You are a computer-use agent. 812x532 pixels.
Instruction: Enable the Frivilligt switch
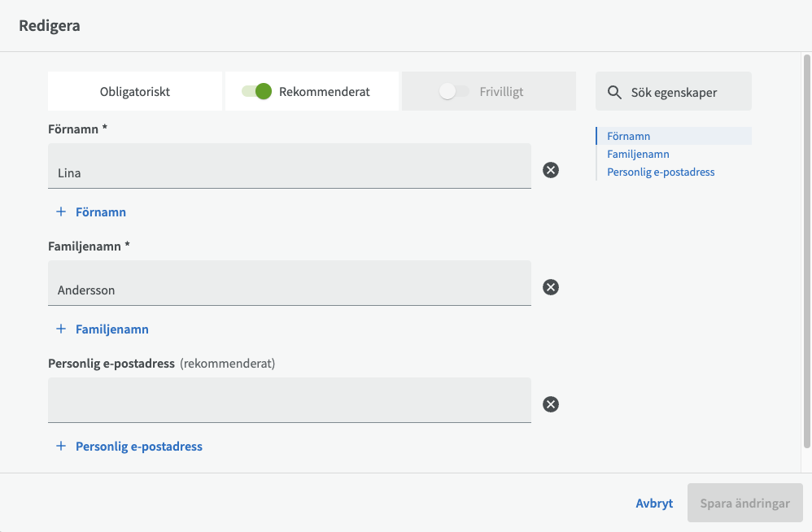[453, 92]
